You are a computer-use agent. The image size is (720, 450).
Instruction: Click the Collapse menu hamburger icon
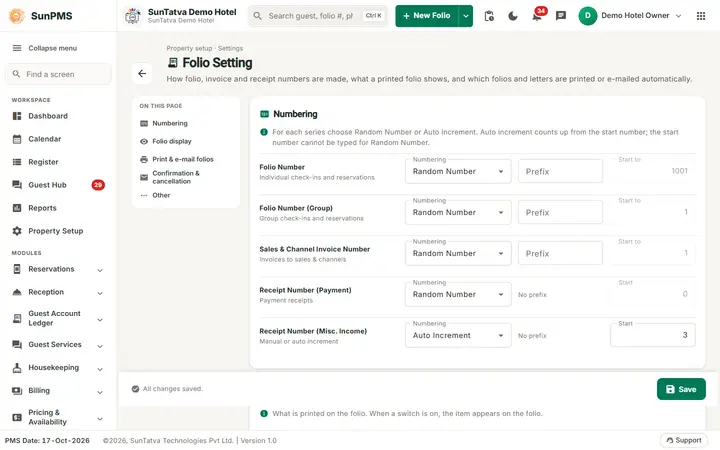coord(17,48)
